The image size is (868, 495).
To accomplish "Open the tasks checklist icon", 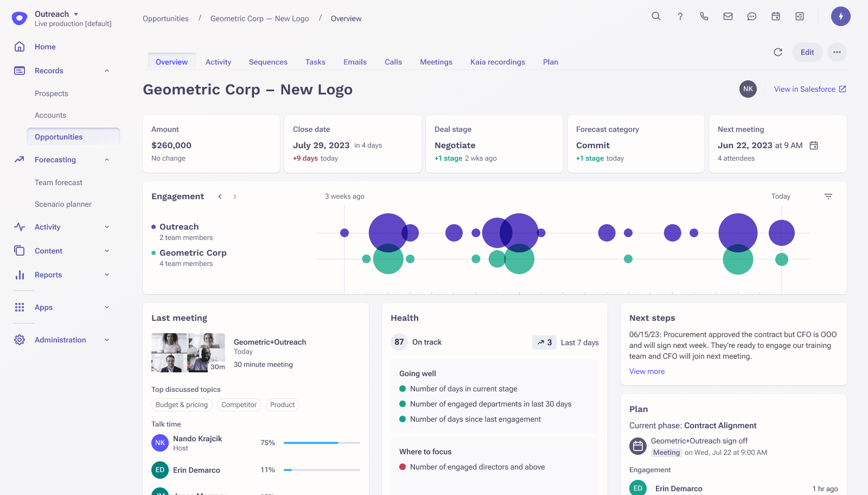I will [800, 16].
